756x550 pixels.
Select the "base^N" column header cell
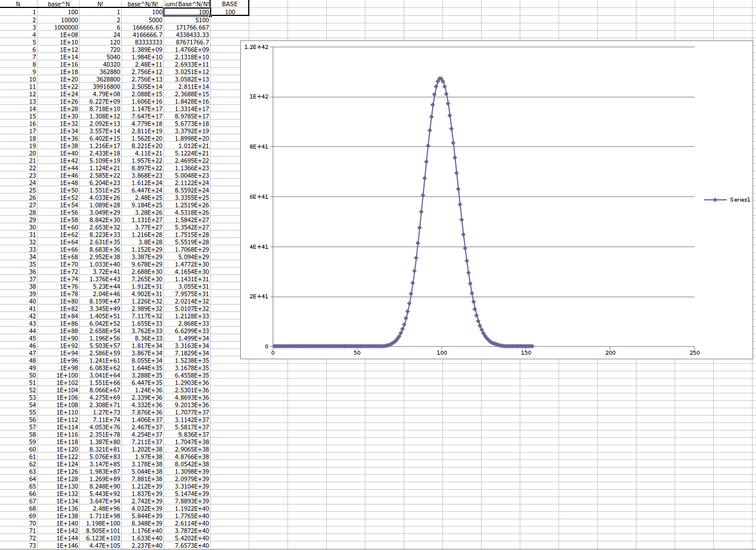59,4
